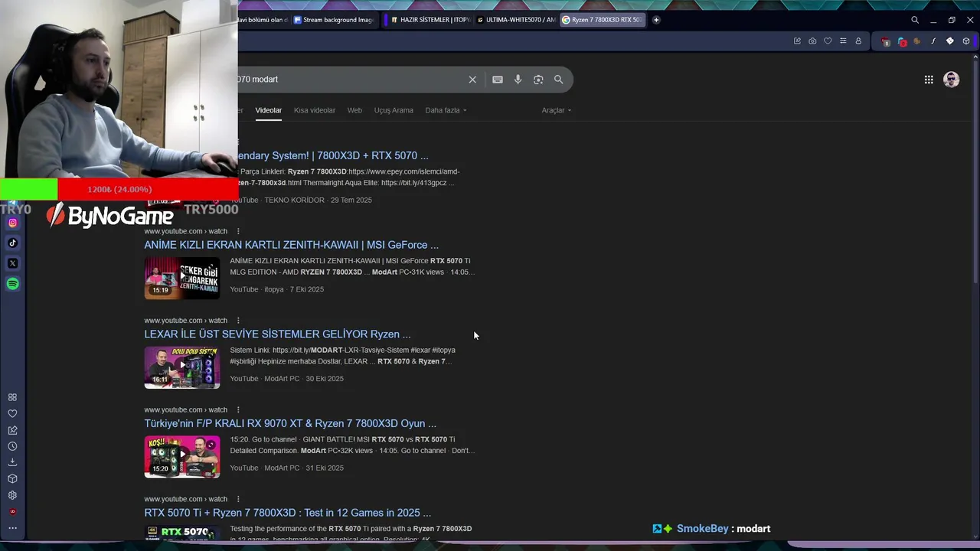Image resolution: width=980 pixels, height=551 pixels.
Task: Open the Test in 12 Games in 2025 link
Action: pyautogui.click(x=288, y=513)
